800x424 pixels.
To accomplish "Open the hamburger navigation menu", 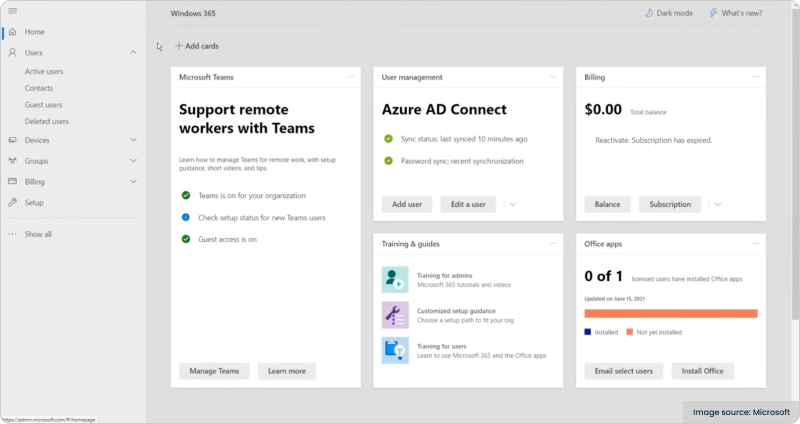I will (12, 11).
